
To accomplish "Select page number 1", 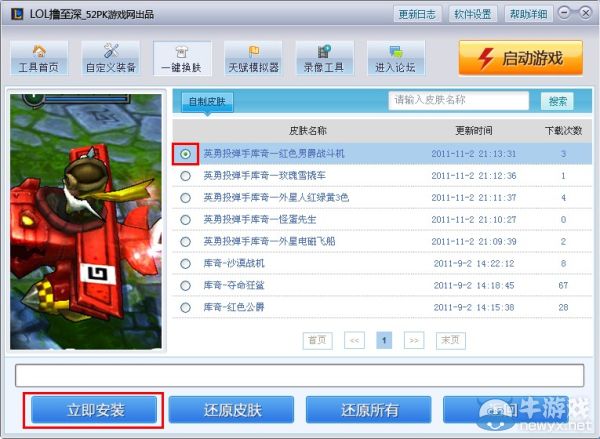I will click(x=384, y=340).
